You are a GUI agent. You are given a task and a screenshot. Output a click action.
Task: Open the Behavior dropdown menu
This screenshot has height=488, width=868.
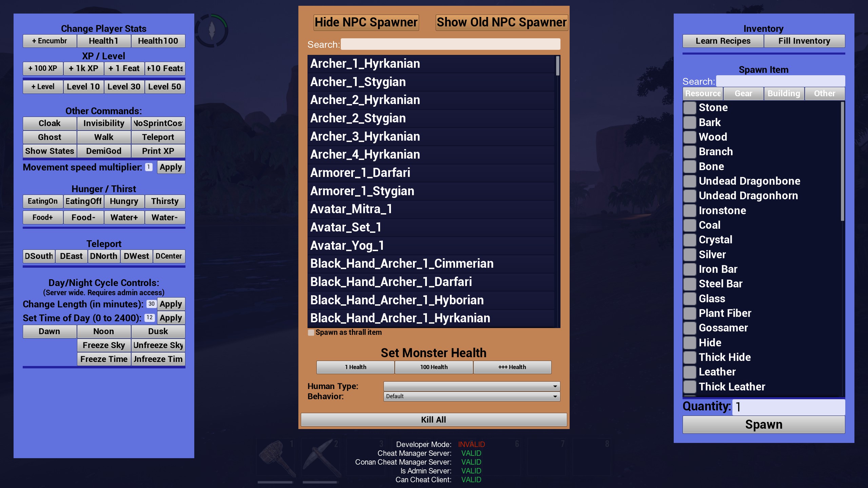pos(470,396)
